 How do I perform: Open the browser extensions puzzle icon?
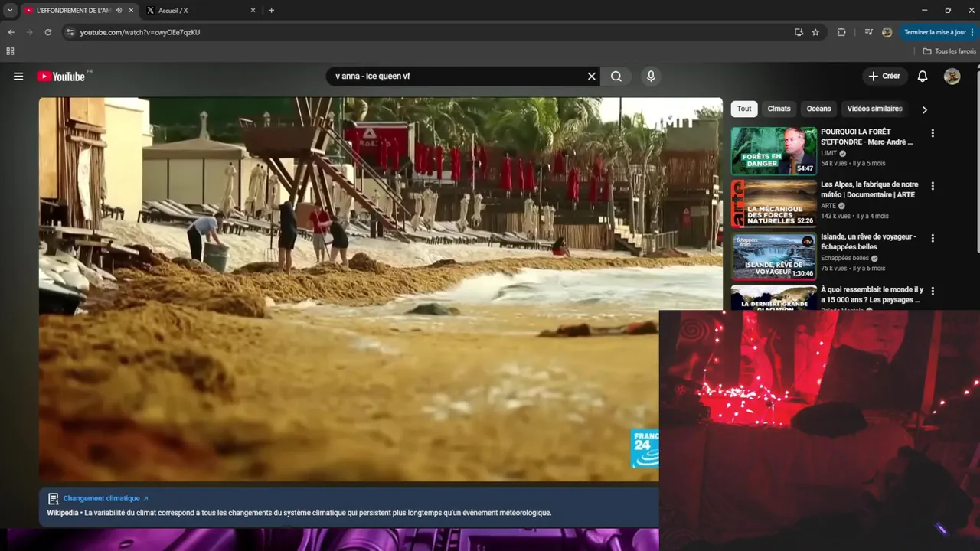(841, 32)
